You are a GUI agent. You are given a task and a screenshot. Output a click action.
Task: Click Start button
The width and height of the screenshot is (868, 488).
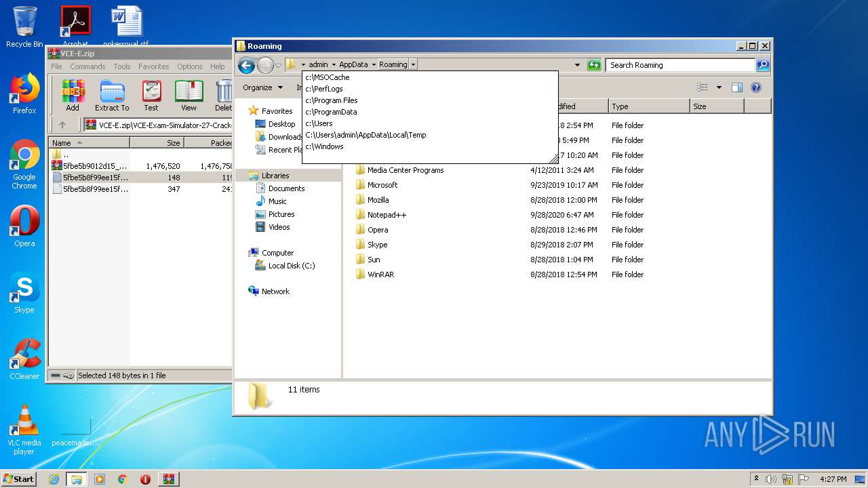click(x=18, y=479)
